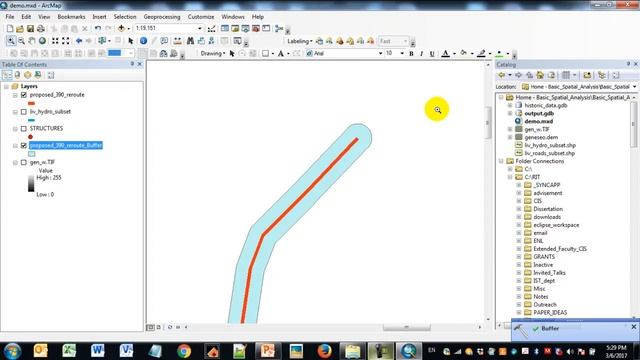Open the Drawing dropdown menu

tap(213, 53)
